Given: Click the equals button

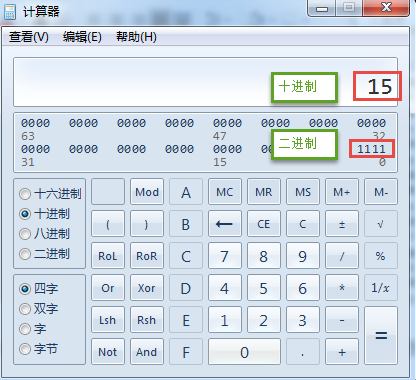Looking at the screenshot, I should click(x=381, y=336).
